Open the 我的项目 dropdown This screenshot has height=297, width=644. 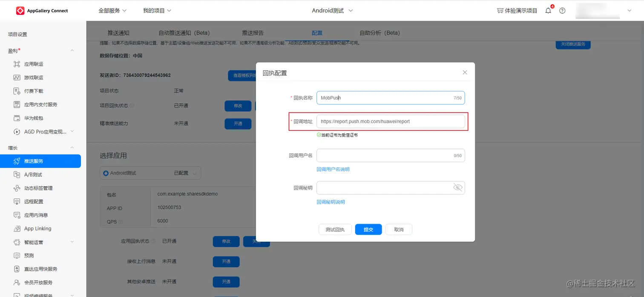point(157,11)
